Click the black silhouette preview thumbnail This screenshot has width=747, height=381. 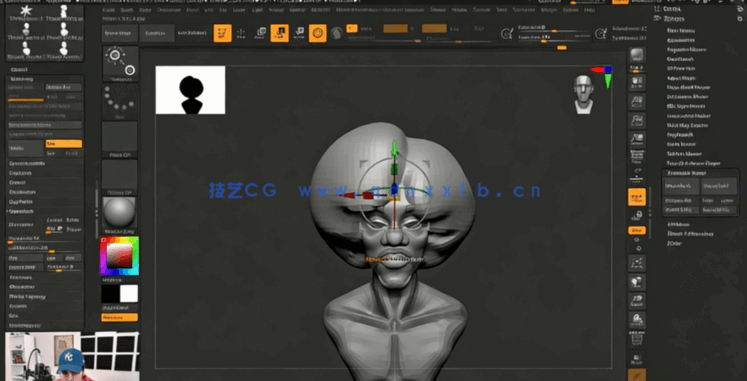coord(191,90)
